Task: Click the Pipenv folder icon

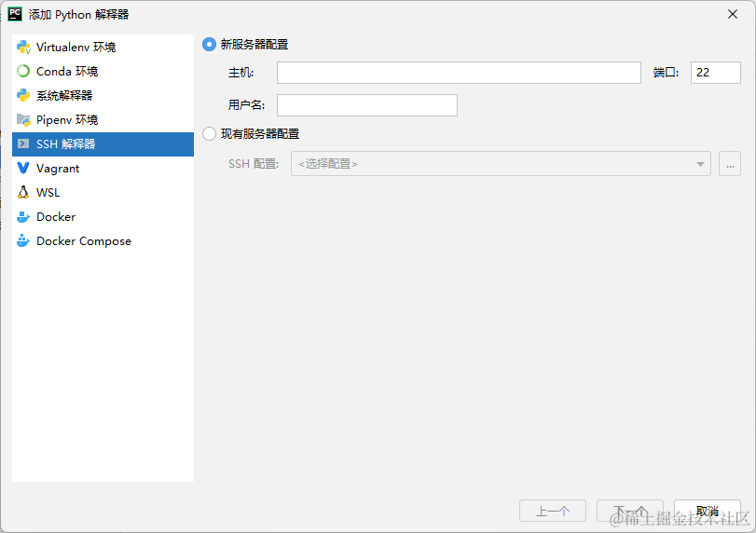Action: tap(23, 119)
